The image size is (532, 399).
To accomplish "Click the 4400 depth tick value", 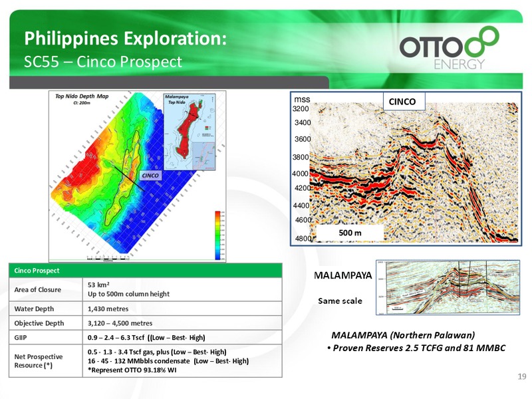I will click(301, 205).
